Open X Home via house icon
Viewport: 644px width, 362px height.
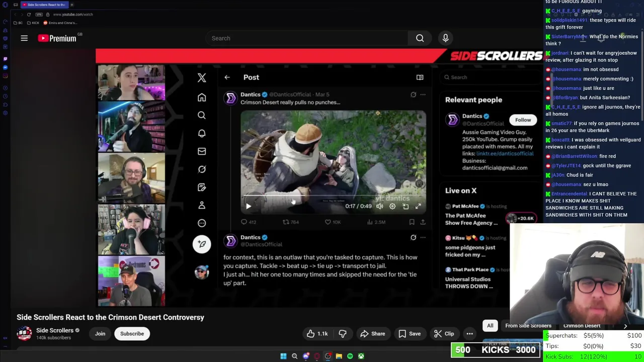point(202,98)
